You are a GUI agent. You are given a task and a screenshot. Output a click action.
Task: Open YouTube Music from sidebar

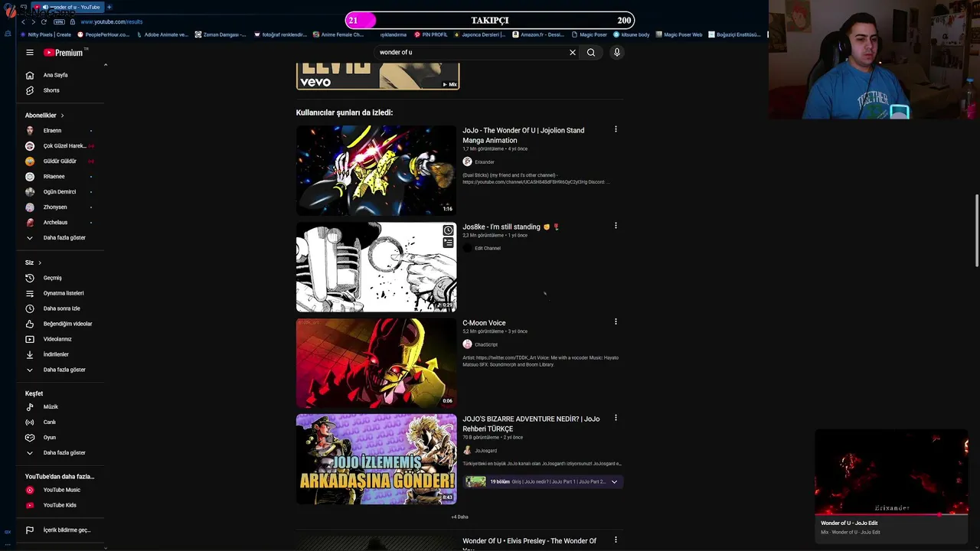coord(60,490)
